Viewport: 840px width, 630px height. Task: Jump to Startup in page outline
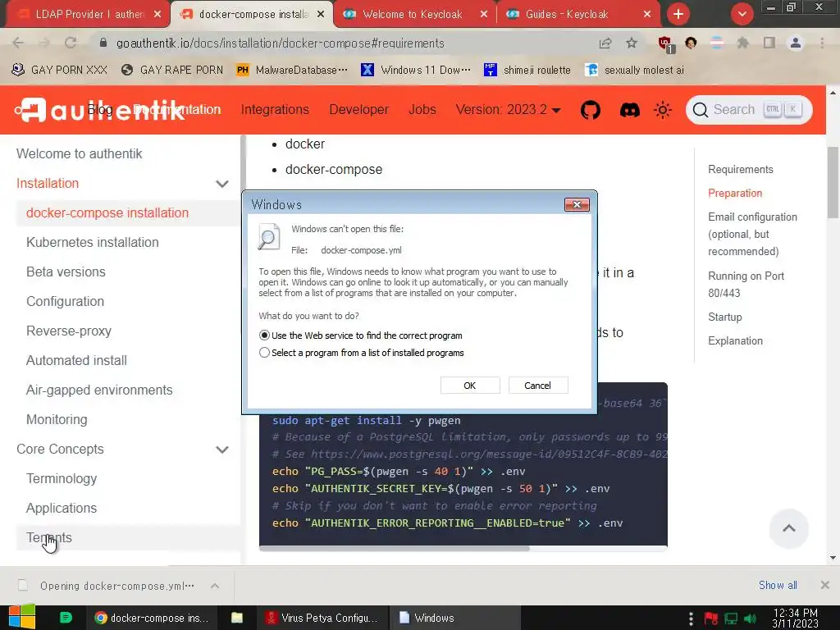(x=725, y=317)
